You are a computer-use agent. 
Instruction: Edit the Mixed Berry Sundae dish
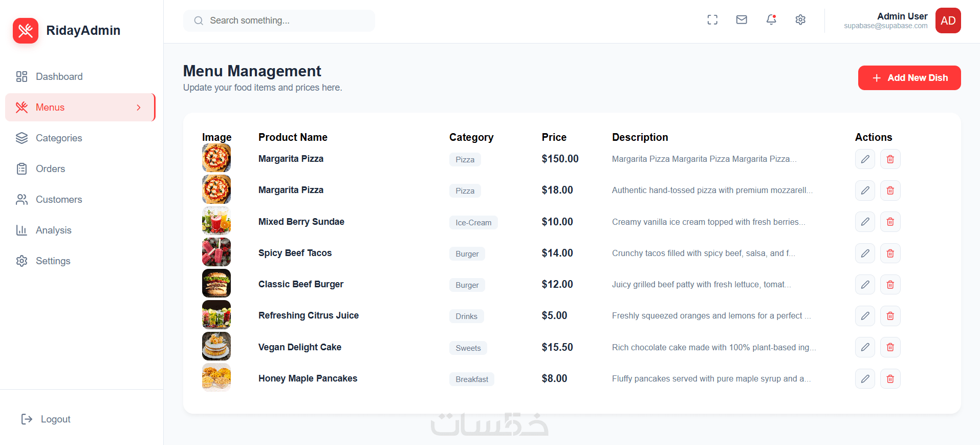pos(865,222)
